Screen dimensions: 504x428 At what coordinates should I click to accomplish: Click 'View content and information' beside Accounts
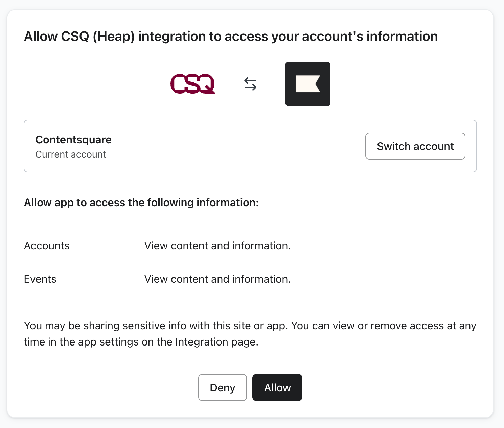coord(217,246)
